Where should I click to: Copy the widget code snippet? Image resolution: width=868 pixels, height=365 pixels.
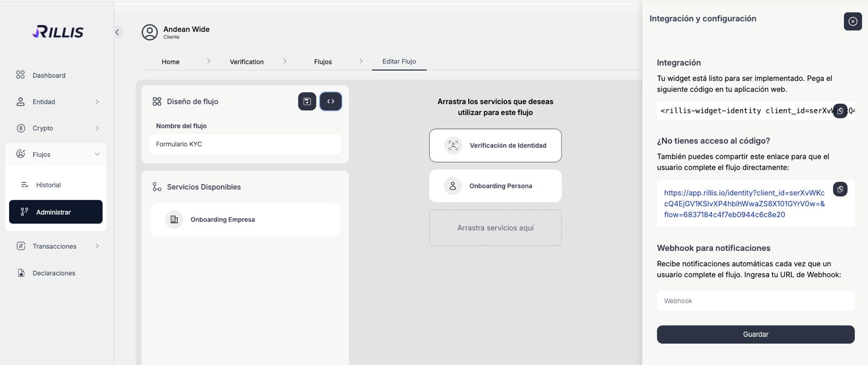840,111
